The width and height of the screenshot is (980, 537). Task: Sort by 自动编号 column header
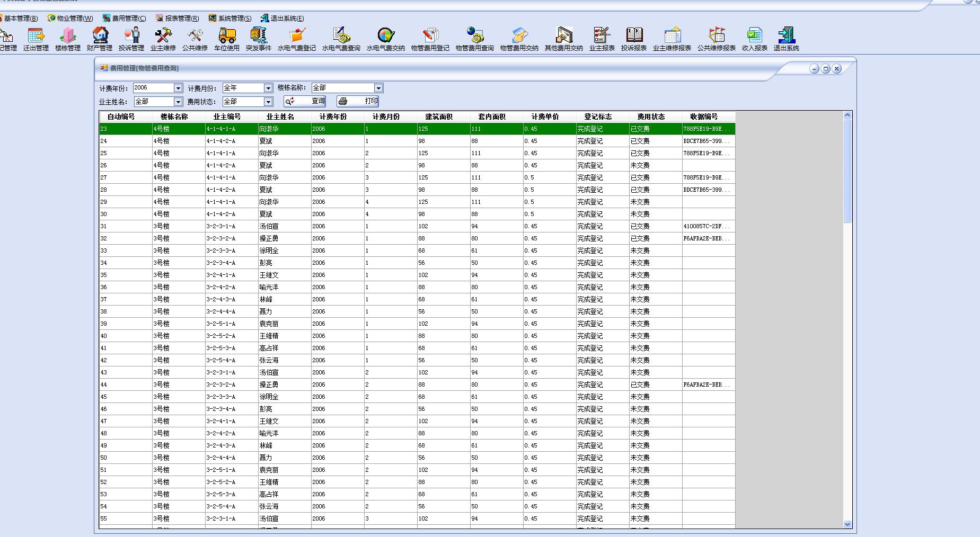[126, 117]
